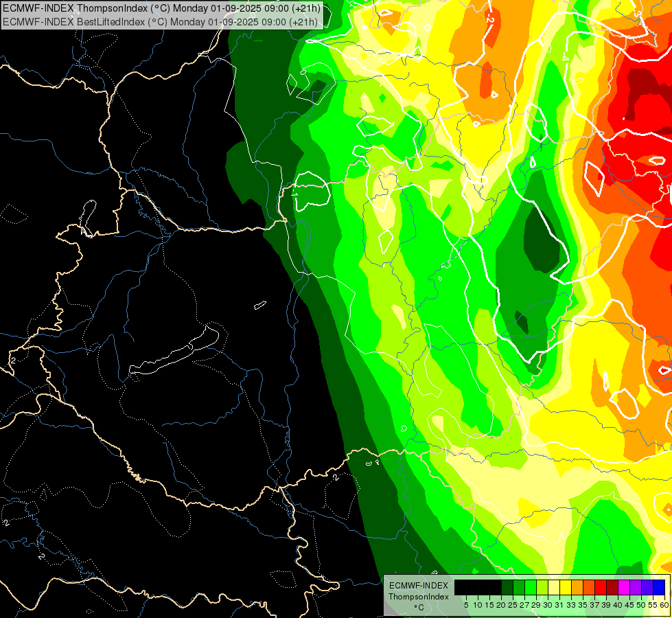Click the BestLiftedIndex header line at top
The height and width of the screenshot is (618, 672).
161,22
